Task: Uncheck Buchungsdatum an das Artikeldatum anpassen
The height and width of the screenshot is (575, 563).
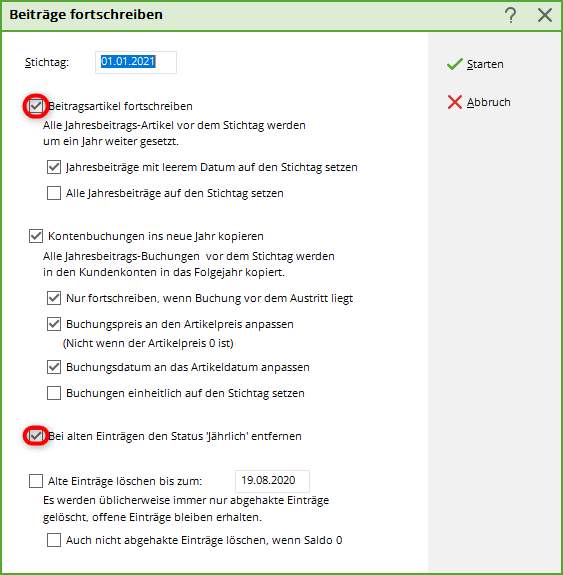Action: (x=54, y=367)
